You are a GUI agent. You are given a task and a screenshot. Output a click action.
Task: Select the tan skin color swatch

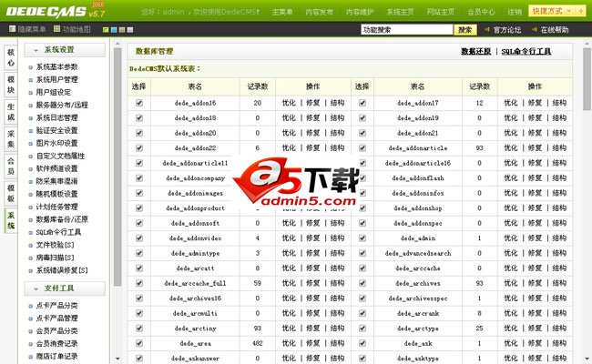(122, 29)
